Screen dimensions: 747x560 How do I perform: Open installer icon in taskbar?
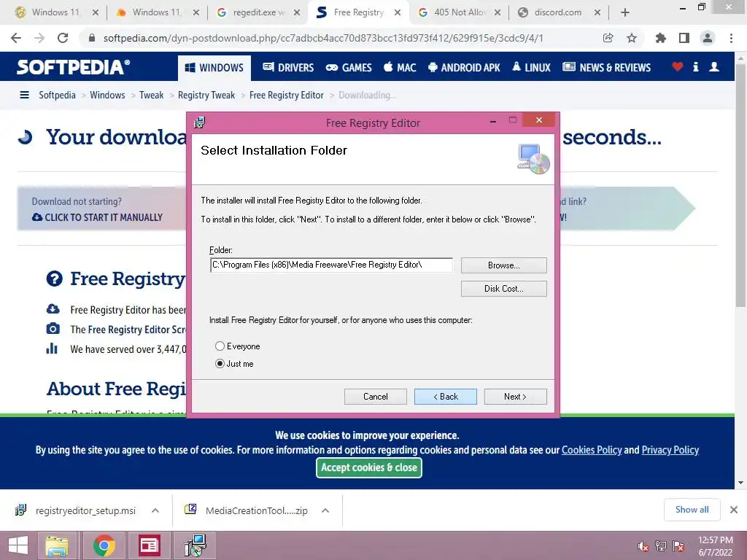pyautogui.click(x=196, y=545)
